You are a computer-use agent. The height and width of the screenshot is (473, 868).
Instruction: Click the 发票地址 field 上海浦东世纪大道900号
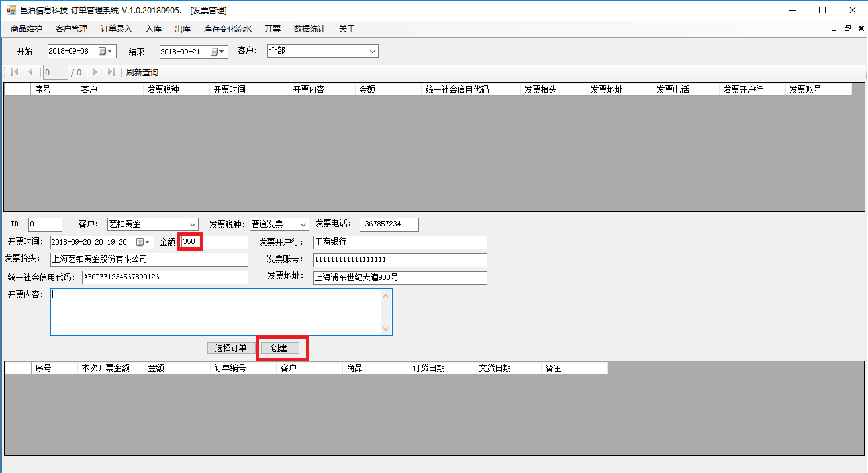tap(400, 278)
